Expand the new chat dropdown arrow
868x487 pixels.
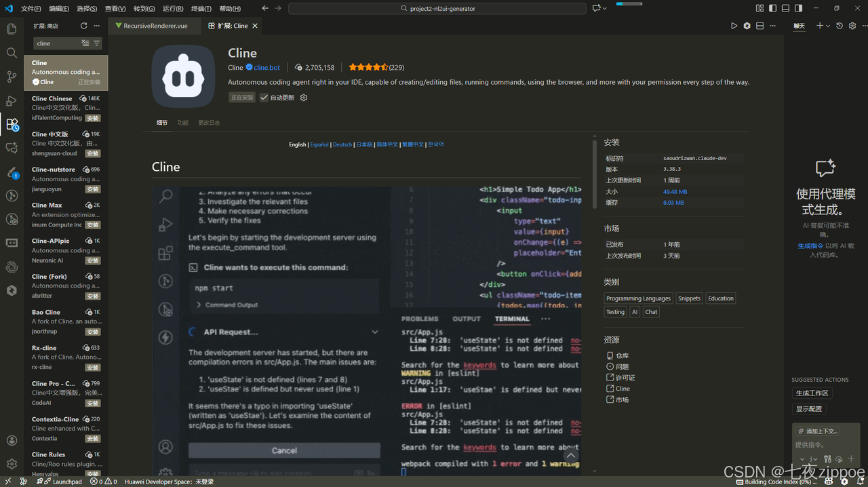[828, 26]
